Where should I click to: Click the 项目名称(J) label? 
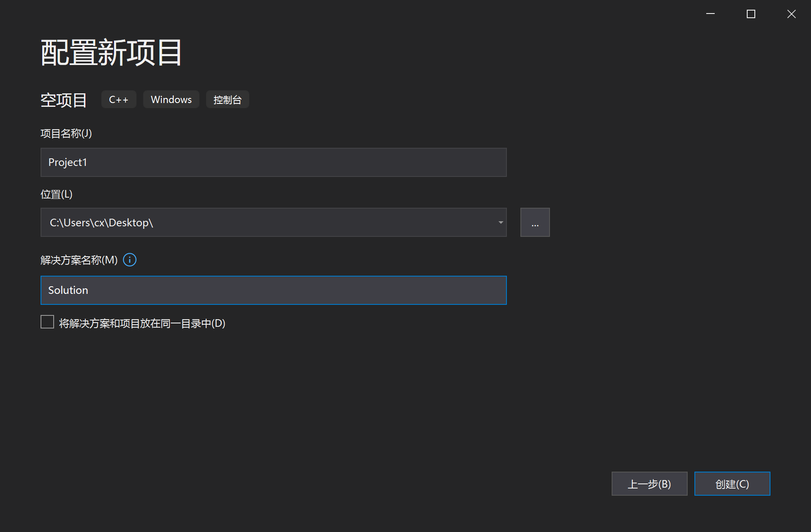coord(66,133)
